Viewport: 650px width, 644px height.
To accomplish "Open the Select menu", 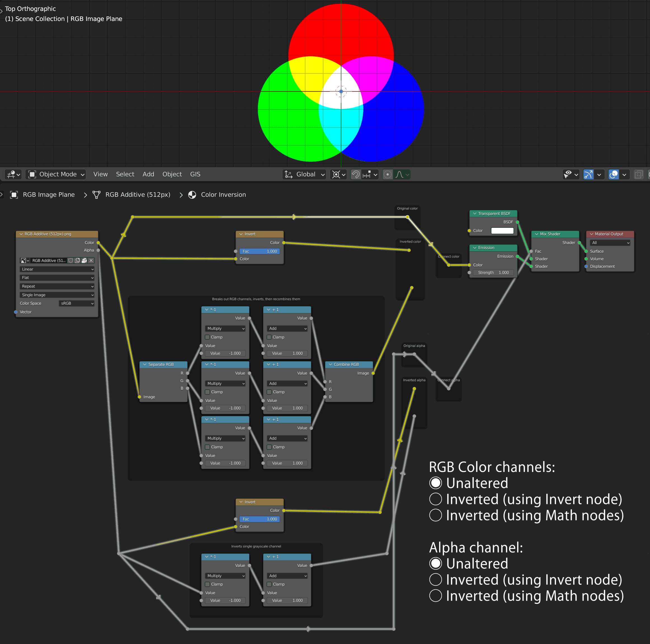I will point(125,174).
